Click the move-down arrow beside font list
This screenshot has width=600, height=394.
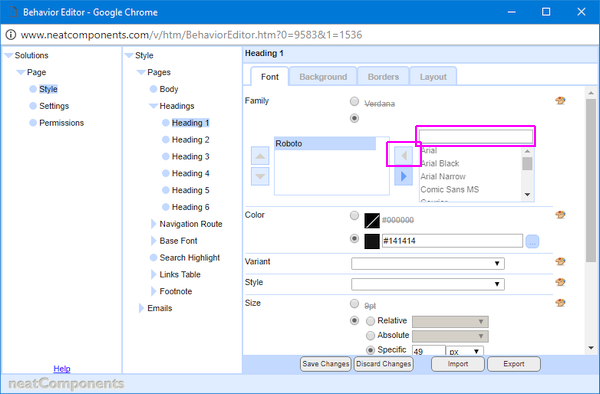click(260, 177)
